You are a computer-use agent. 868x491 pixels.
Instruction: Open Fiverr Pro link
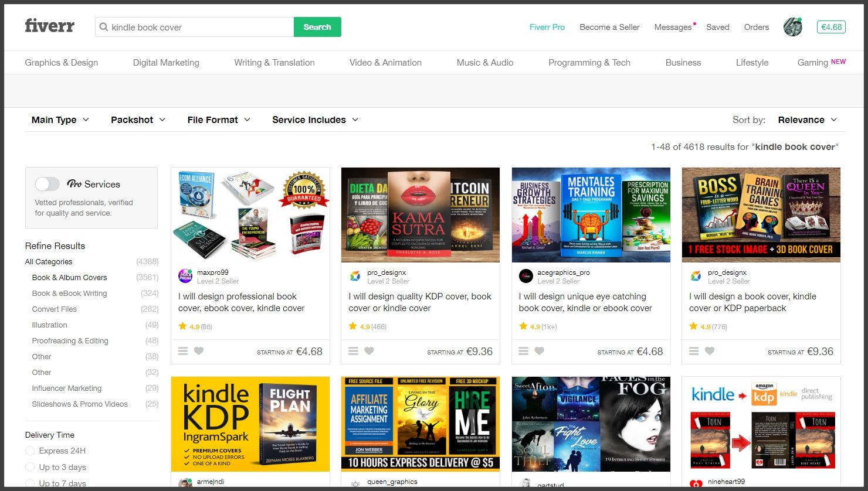tap(547, 27)
